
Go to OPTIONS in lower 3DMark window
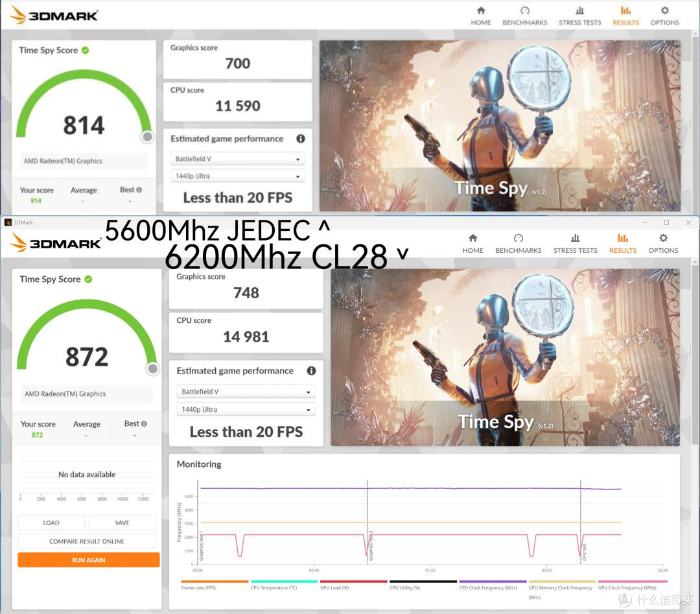pos(663,244)
